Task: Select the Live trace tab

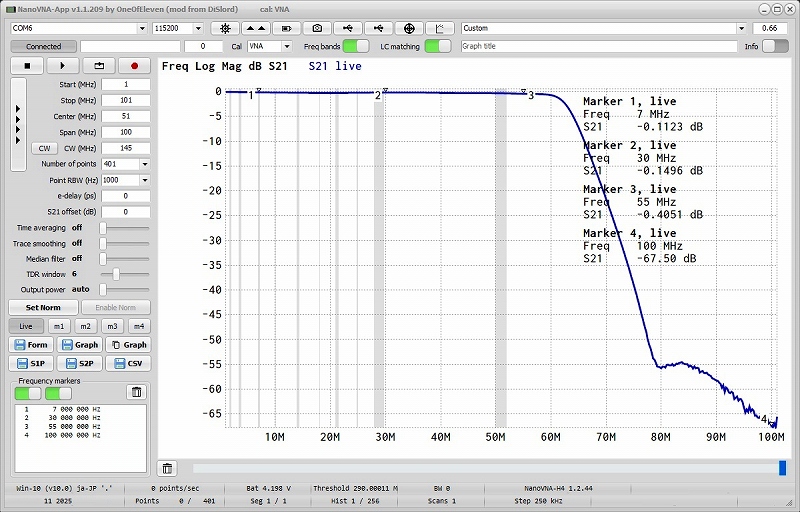Action: 26,326
